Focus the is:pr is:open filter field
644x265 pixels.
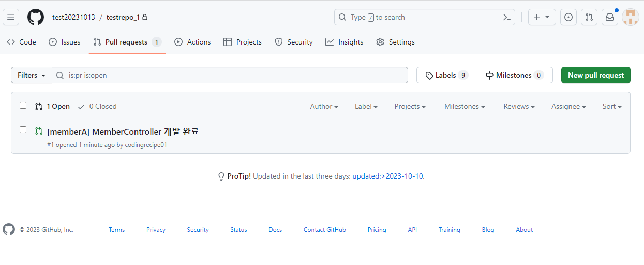tap(230, 75)
